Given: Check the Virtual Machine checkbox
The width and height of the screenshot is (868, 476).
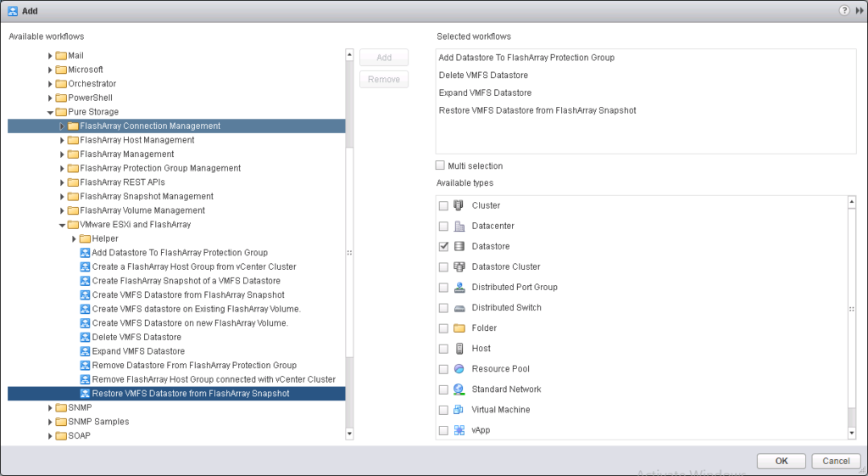Looking at the screenshot, I should (x=443, y=410).
